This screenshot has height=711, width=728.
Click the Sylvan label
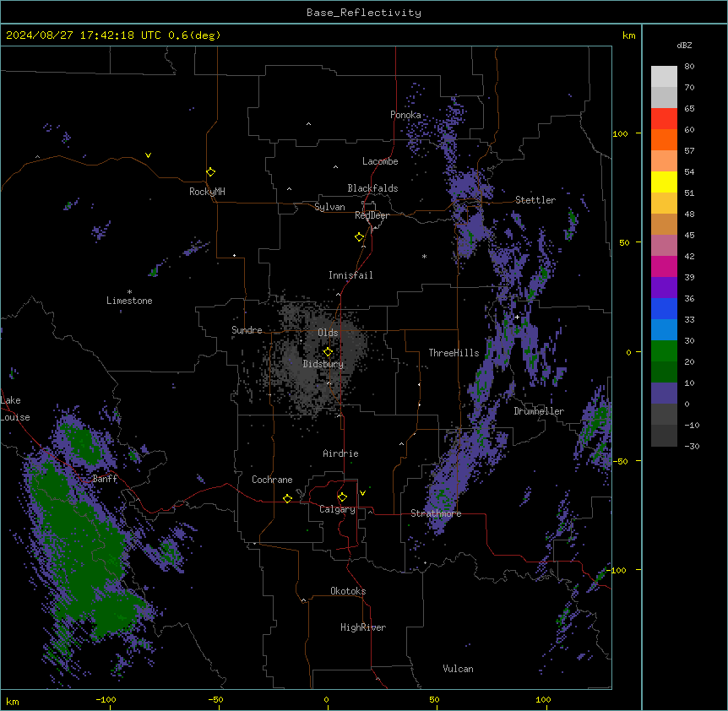[x=329, y=207]
